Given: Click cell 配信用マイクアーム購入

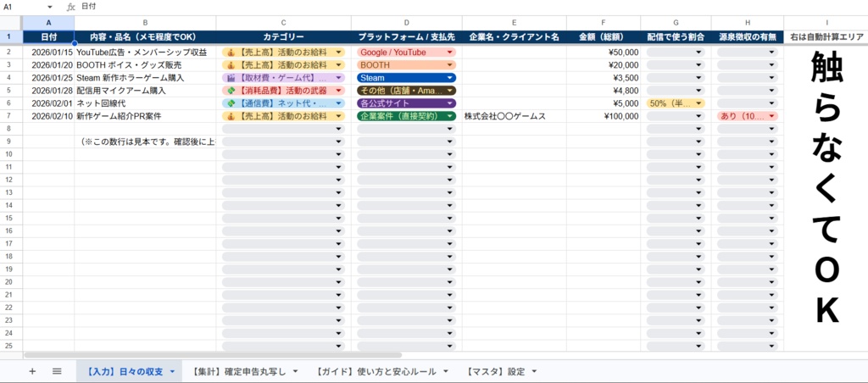Looking at the screenshot, I should [x=145, y=91].
